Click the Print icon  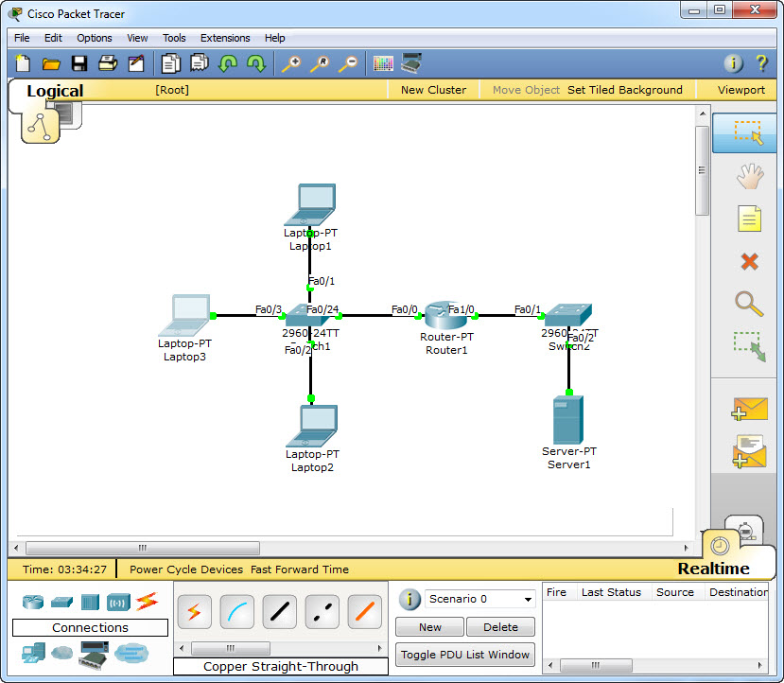(108, 63)
